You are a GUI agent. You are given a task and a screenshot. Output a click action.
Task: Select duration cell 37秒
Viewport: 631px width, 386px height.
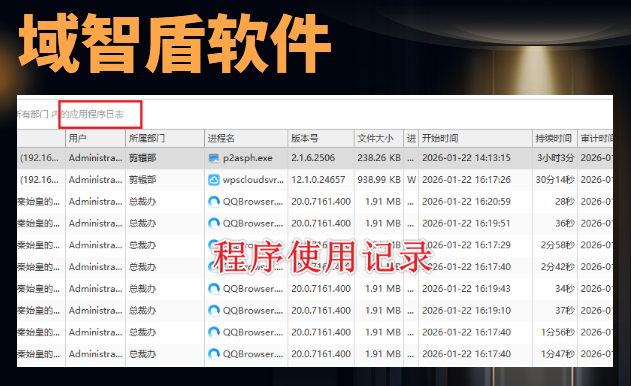pyautogui.click(x=565, y=310)
